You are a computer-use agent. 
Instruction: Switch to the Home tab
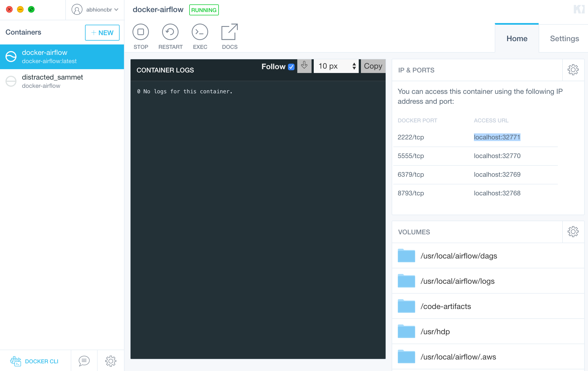click(517, 38)
